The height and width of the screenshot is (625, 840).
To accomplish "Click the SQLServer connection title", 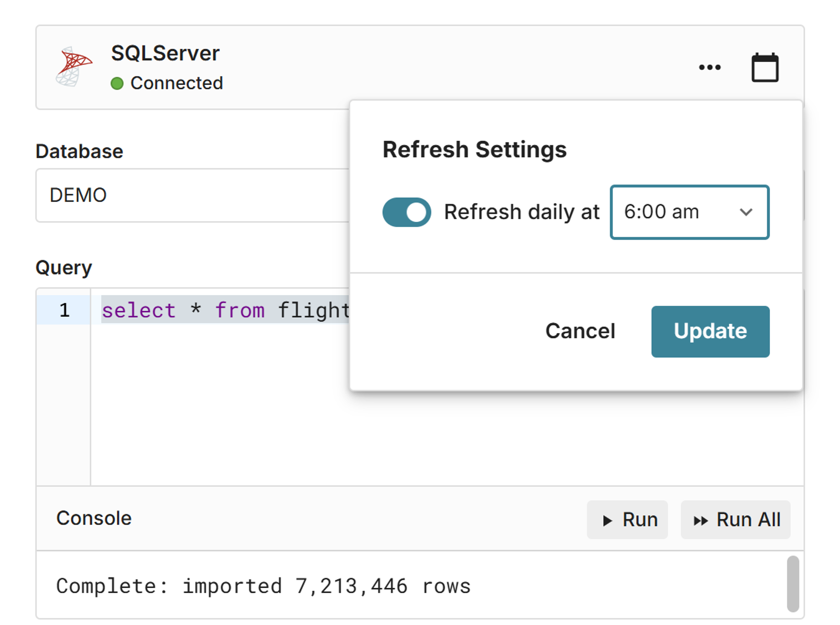I will pyautogui.click(x=165, y=53).
